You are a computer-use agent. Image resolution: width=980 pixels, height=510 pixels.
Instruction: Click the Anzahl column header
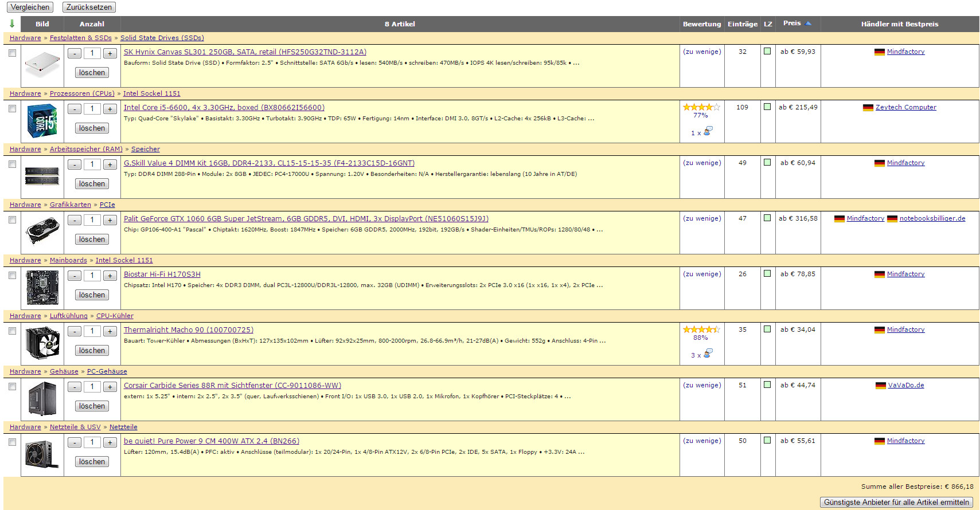point(92,24)
